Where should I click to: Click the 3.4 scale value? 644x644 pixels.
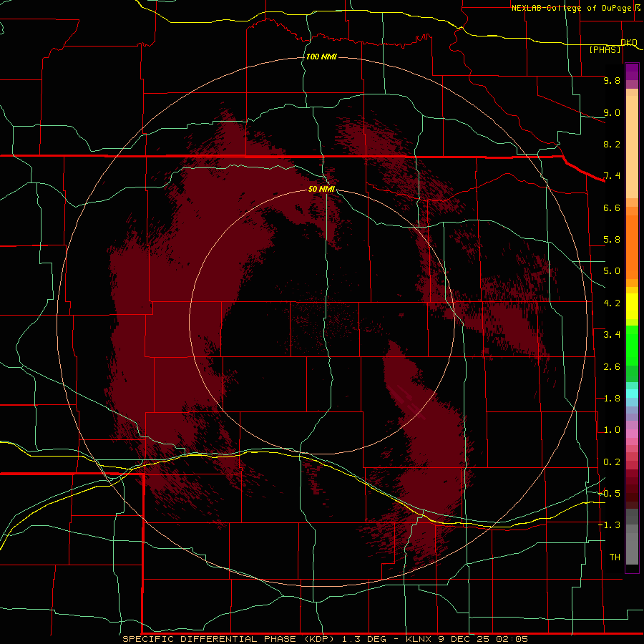pyautogui.click(x=612, y=335)
